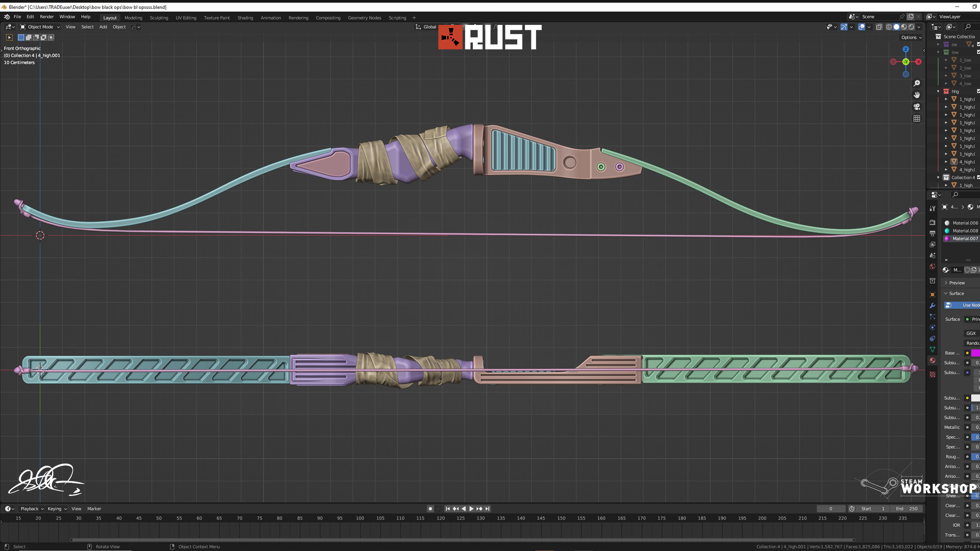Select the Tool properties tab icon

933,208
